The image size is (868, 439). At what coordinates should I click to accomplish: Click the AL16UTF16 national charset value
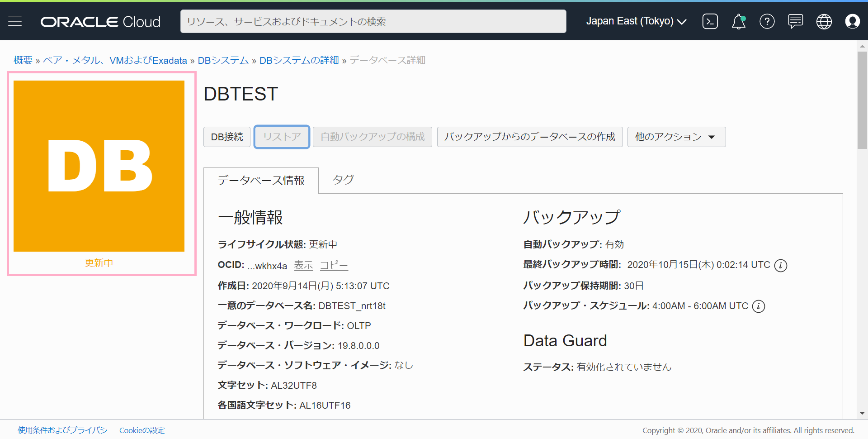[x=325, y=406]
